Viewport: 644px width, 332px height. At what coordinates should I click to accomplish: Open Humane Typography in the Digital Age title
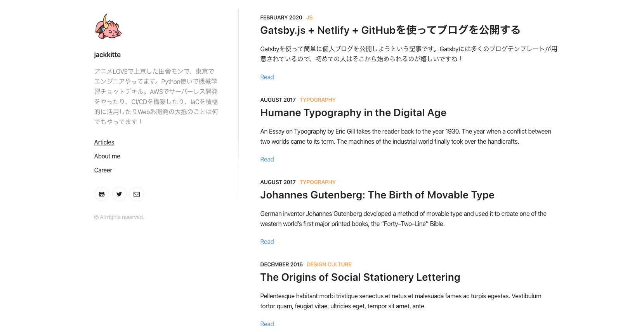pos(353,113)
